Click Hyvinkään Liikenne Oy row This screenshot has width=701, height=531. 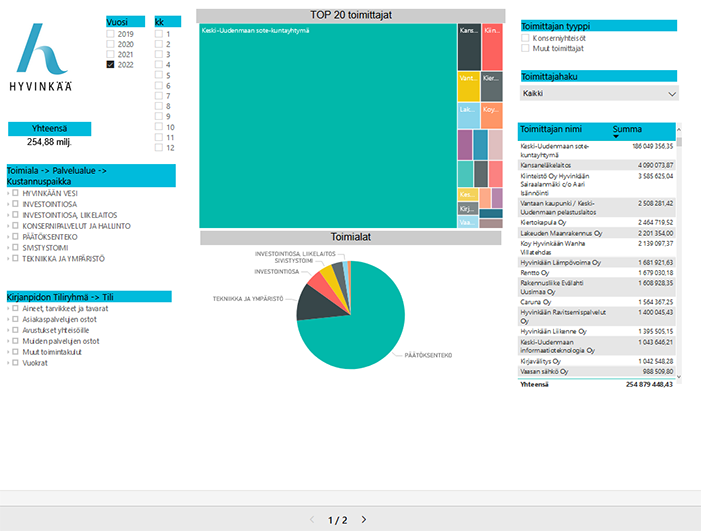[x=597, y=332]
